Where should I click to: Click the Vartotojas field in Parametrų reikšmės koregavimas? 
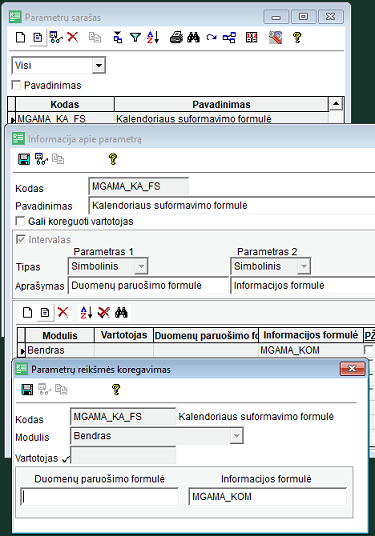(123, 455)
